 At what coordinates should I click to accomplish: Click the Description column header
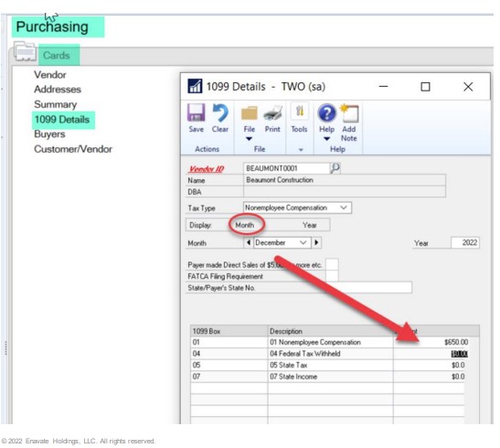pos(330,331)
